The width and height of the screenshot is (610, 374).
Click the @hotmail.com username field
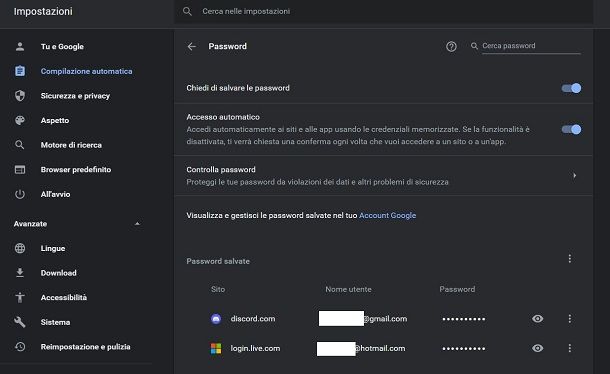click(x=361, y=348)
